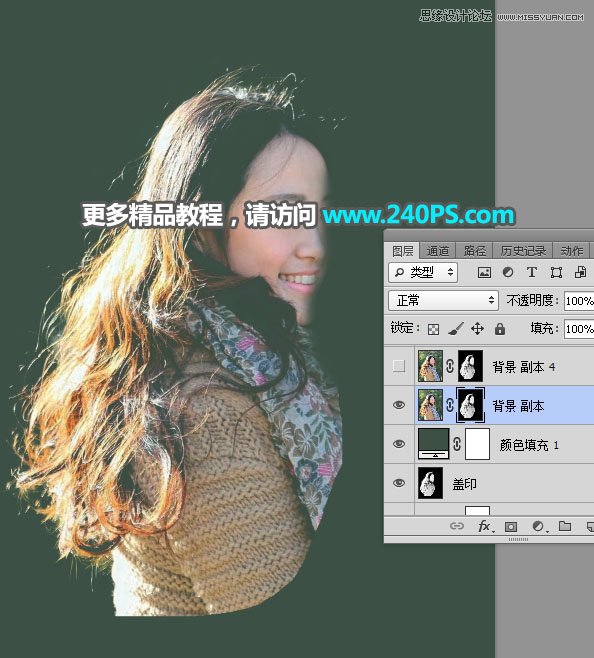This screenshot has height=658, width=594.
Task: Click lock image pixels brush icon
Action: pos(455,329)
